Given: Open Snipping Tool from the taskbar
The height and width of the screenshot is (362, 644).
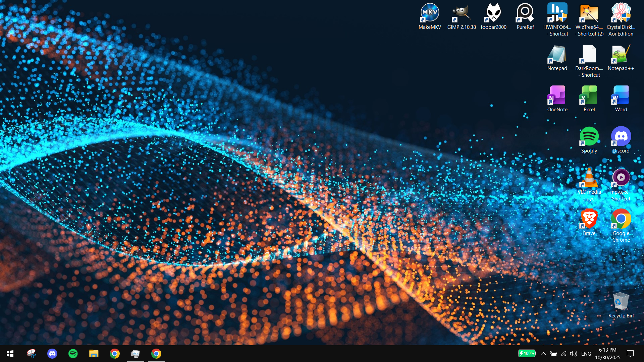Looking at the screenshot, I should (32, 354).
